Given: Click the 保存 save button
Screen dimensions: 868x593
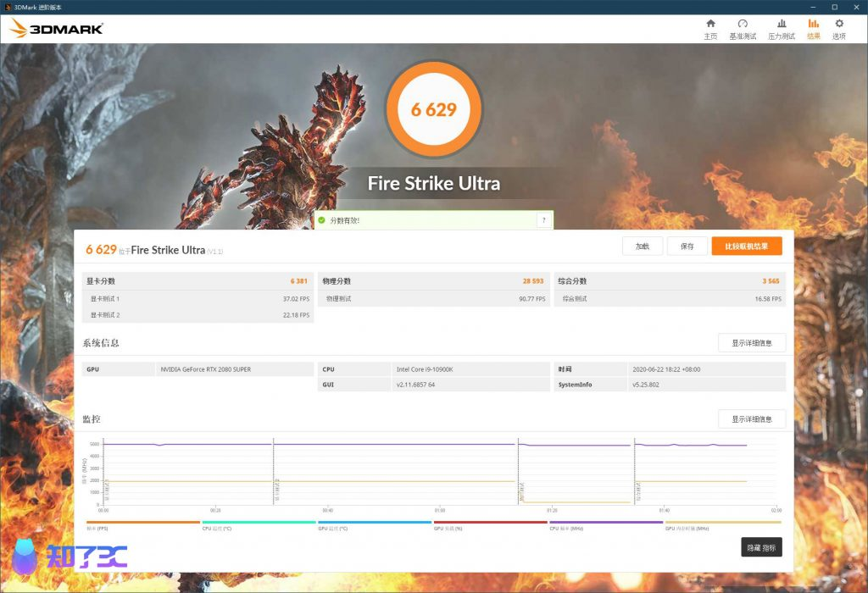Looking at the screenshot, I should 687,247.
